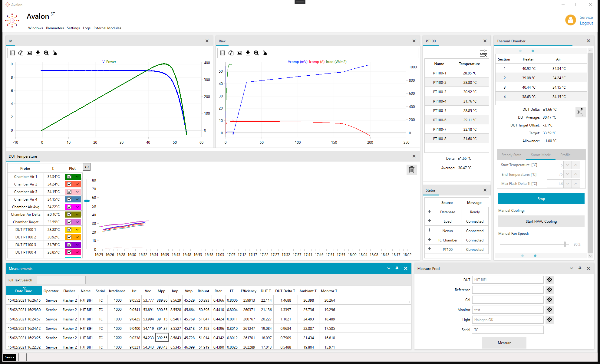600x364 pixels.
Task: Expand the Nexun status row
Action: pyautogui.click(x=429, y=230)
